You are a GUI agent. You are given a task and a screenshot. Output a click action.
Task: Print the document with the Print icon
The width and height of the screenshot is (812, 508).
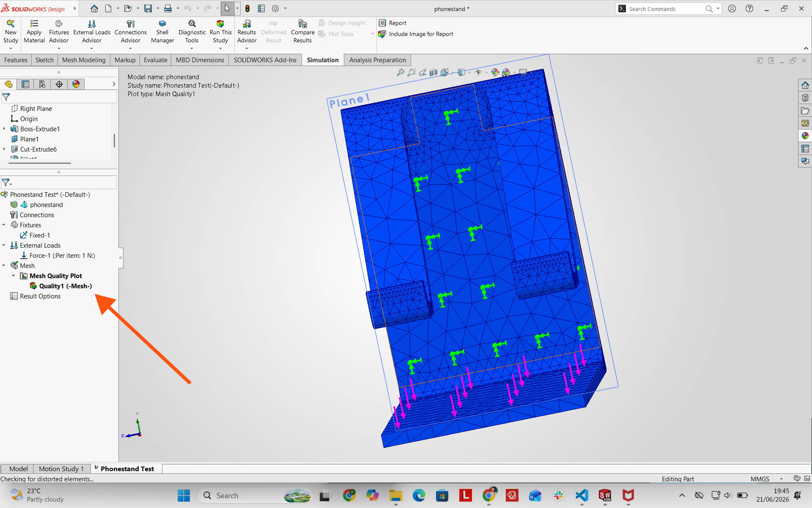click(x=168, y=8)
